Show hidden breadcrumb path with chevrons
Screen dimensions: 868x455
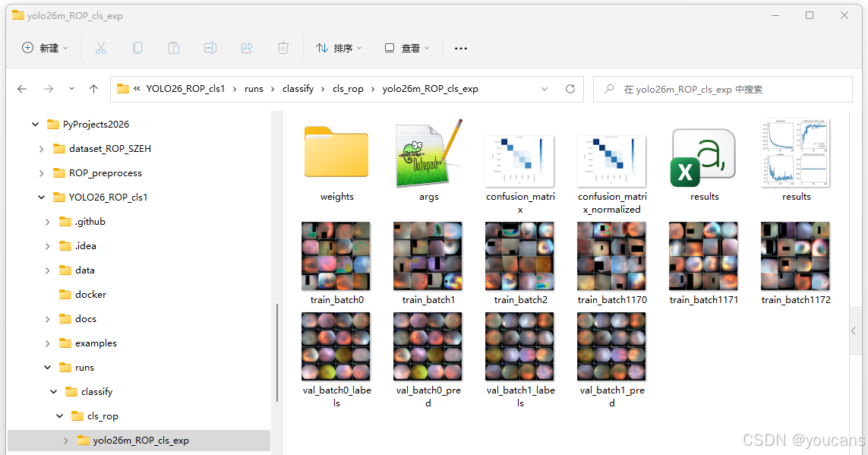pyautogui.click(x=136, y=89)
